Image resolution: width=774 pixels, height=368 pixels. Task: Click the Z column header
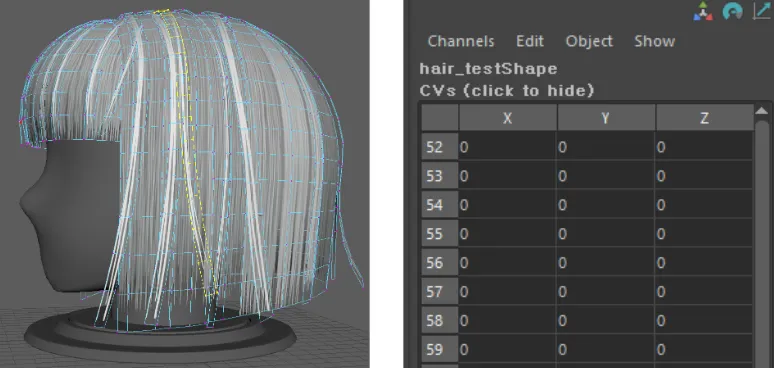click(704, 118)
